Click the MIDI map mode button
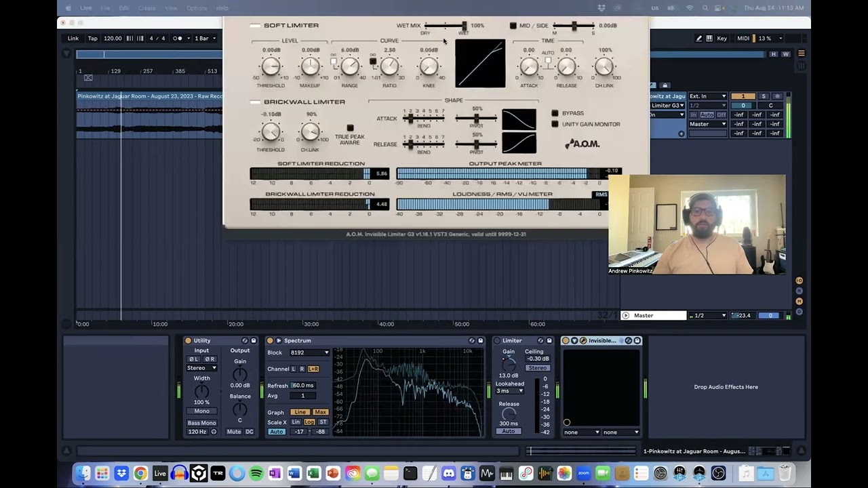Viewport: 868px width, 488px height. (x=743, y=39)
